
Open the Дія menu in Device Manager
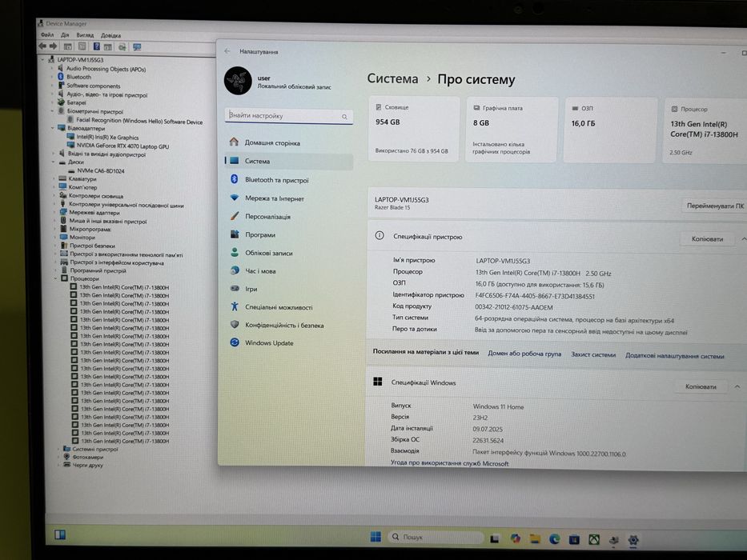(66, 34)
